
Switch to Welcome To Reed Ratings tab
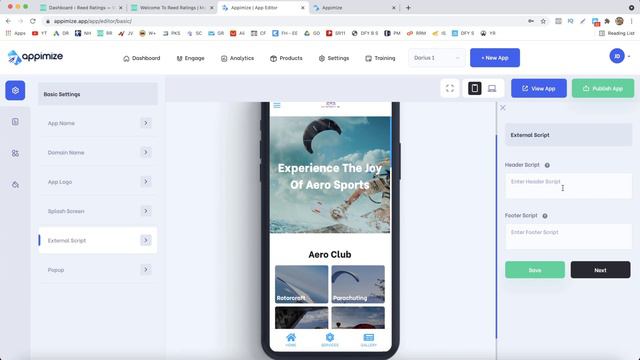tap(172, 8)
